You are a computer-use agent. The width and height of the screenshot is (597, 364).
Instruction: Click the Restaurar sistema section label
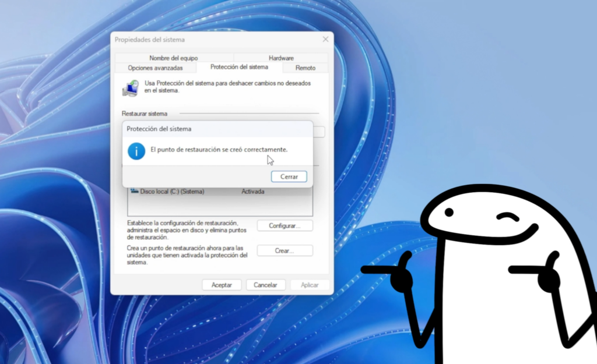tap(145, 114)
